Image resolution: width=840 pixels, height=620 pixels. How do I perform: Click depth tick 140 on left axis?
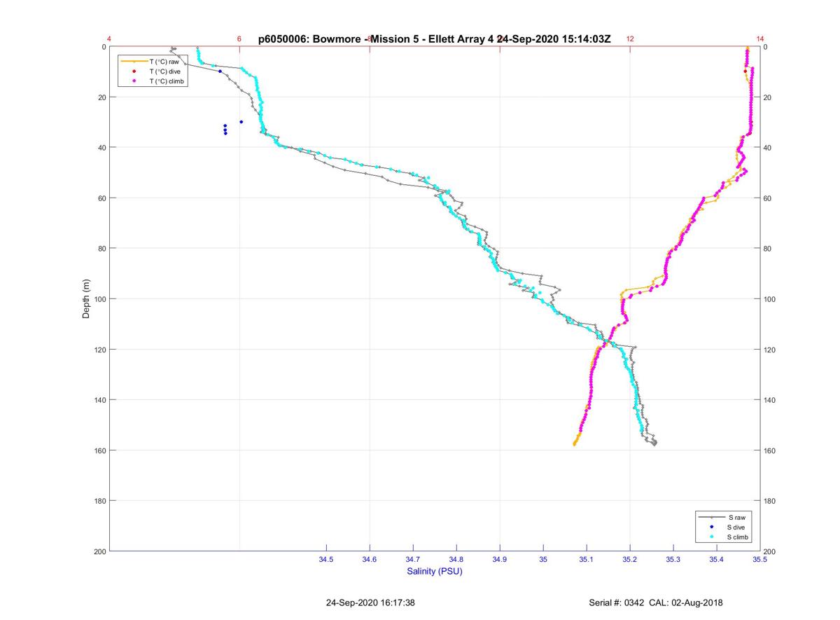coord(99,400)
